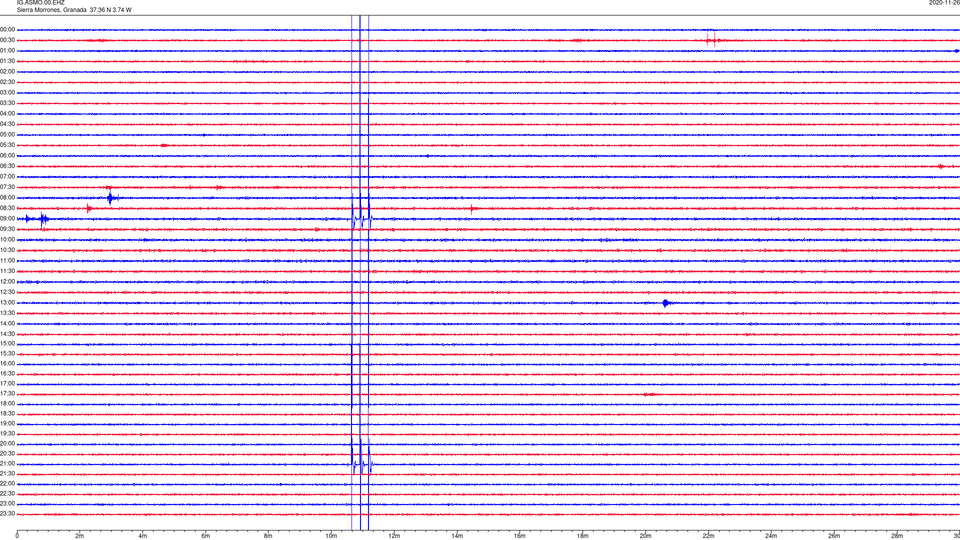Click the red spike on the 08:30 trace near 14m
Image resolution: width=960 pixels, height=540 pixels.
472,209
